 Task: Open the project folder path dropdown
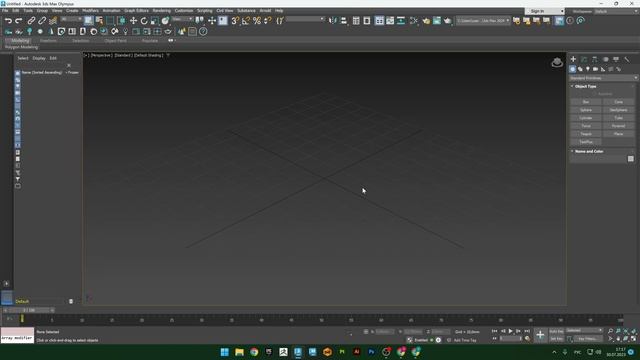point(483,20)
